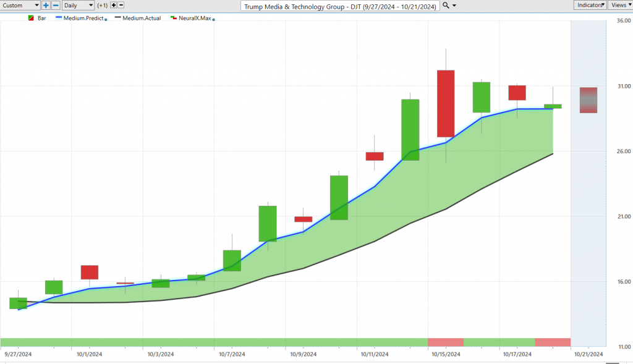This screenshot has width=633, height=364.
Task: Click the 10/21/2024 date axis label
Action: (588, 354)
